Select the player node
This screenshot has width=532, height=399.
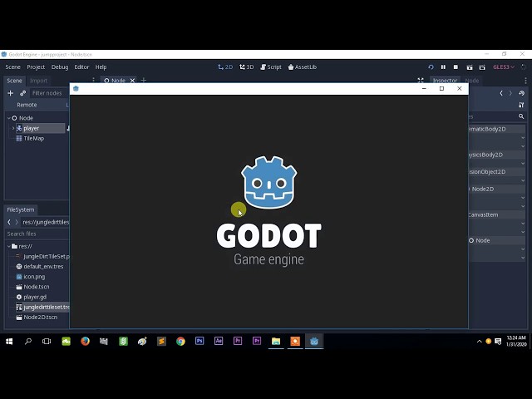pos(32,128)
